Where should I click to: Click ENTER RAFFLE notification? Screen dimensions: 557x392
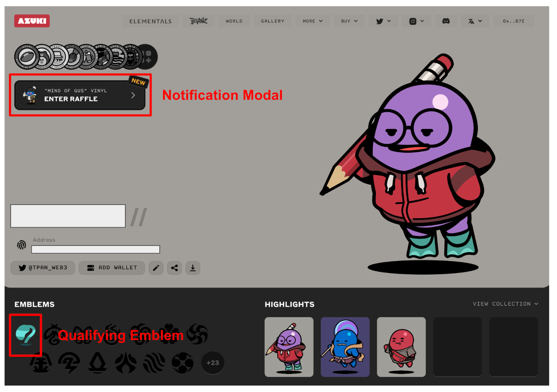(x=80, y=95)
